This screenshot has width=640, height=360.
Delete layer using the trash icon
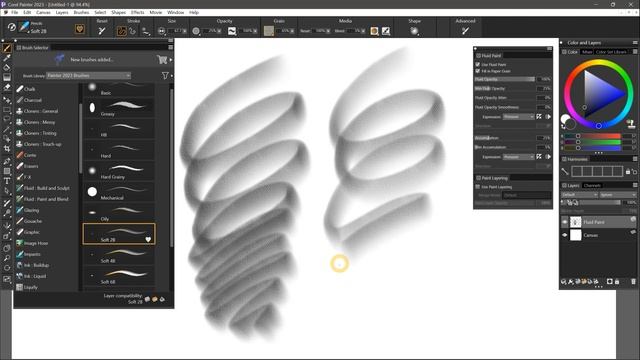coord(633,282)
